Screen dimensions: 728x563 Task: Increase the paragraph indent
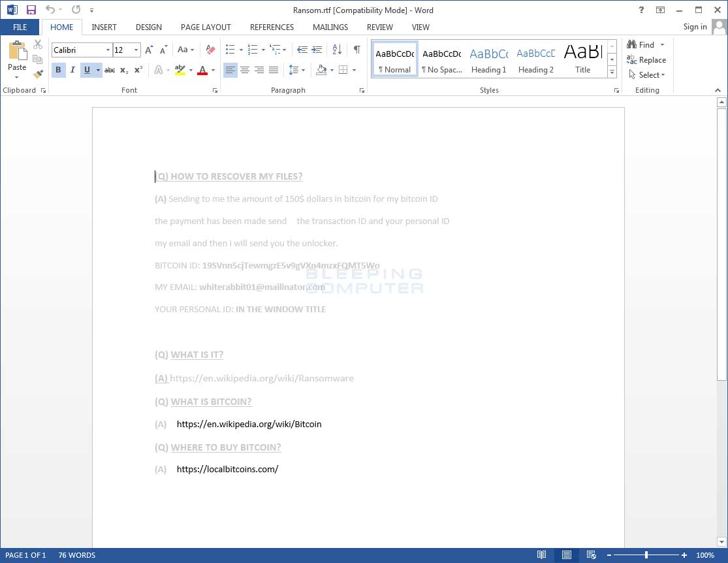tap(317, 50)
